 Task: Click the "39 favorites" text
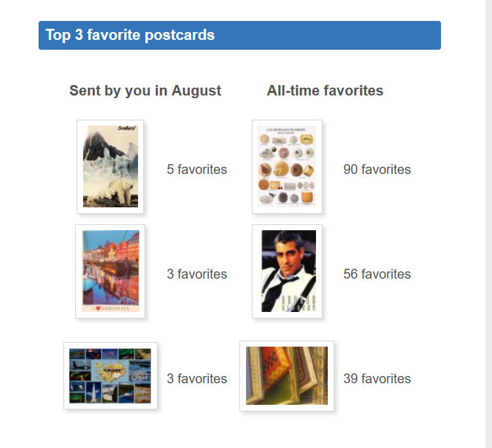click(x=377, y=379)
